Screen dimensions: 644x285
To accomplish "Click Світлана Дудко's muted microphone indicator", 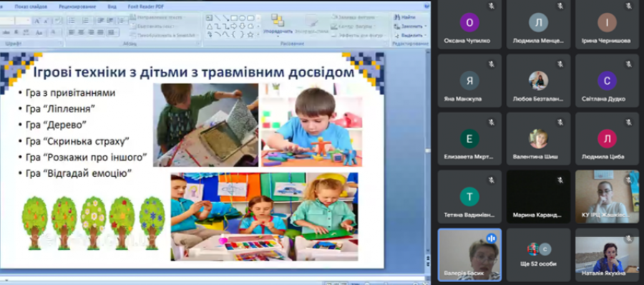I will click(x=628, y=64).
